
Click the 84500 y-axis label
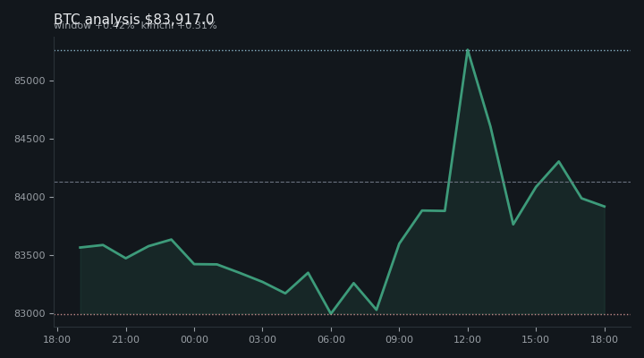pyautogui.click(x=30, y=140)
